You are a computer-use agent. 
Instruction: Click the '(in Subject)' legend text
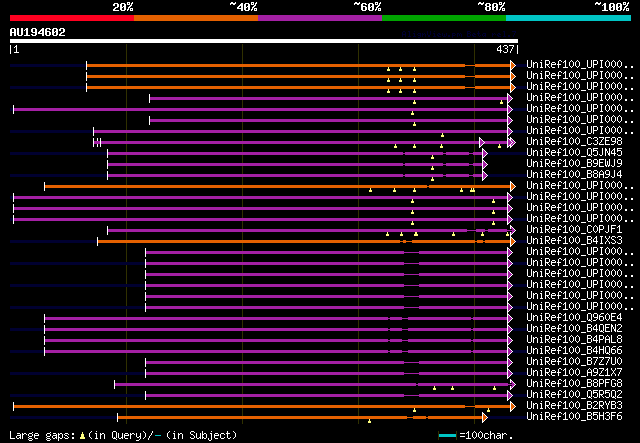[x=202, y=435]
